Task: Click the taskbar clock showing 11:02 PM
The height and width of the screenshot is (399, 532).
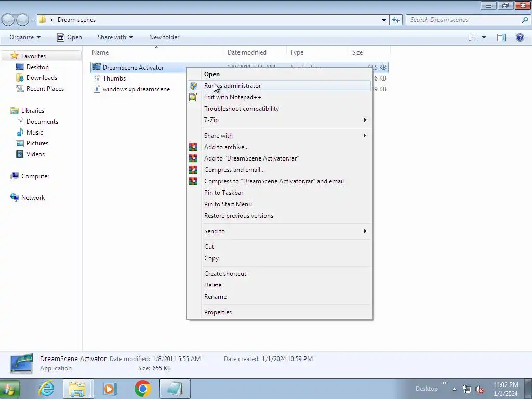Action: coord(506,385)
